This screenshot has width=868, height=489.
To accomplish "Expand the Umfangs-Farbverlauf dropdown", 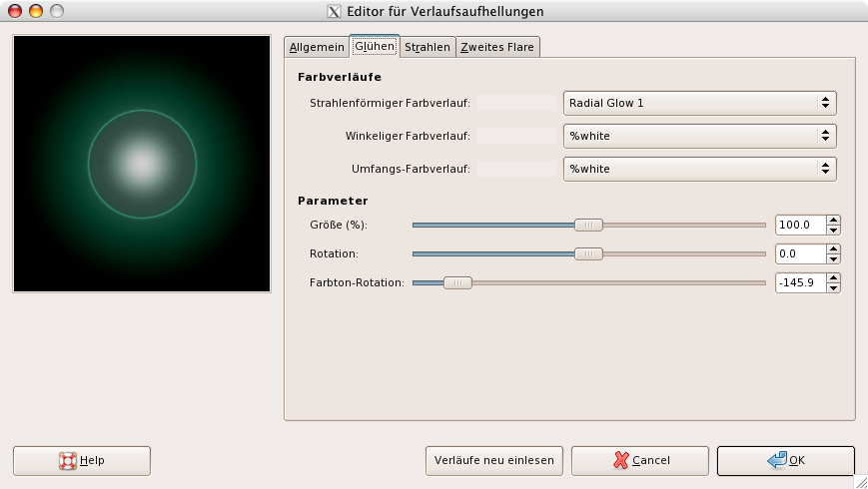I will click(699, 169).
